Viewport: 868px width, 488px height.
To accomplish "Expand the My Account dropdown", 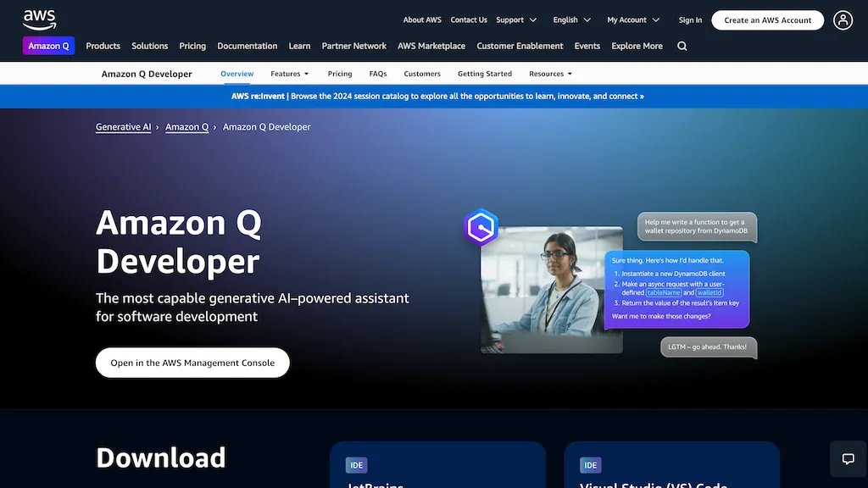I will point(632,20).
